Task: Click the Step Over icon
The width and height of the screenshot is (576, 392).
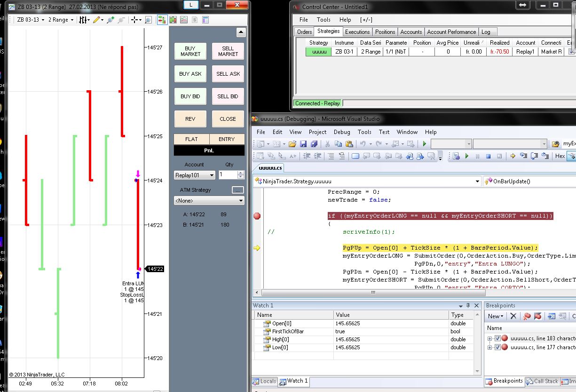Action: click(534, 156)
